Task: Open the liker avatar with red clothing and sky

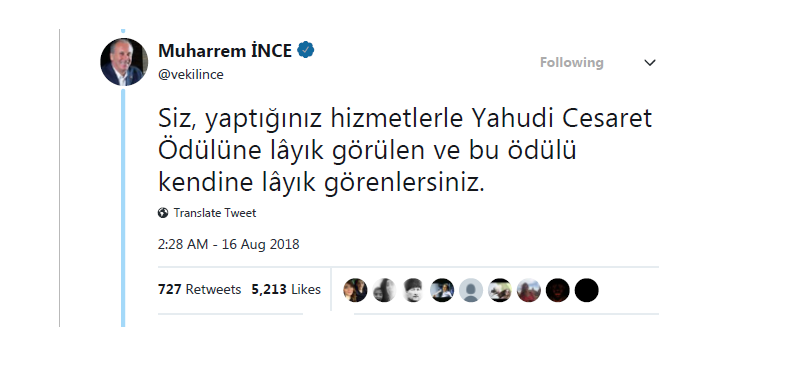Action: [x=529, y=290]
